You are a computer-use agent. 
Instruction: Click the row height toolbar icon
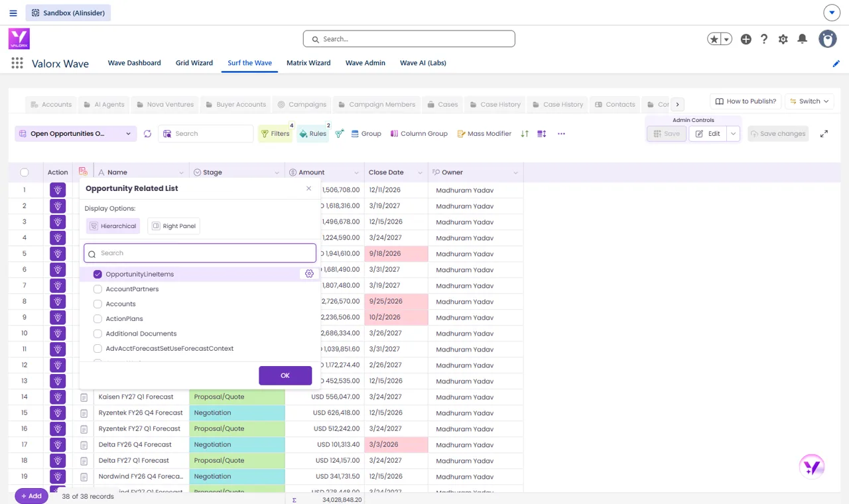[x=542, y=133]
